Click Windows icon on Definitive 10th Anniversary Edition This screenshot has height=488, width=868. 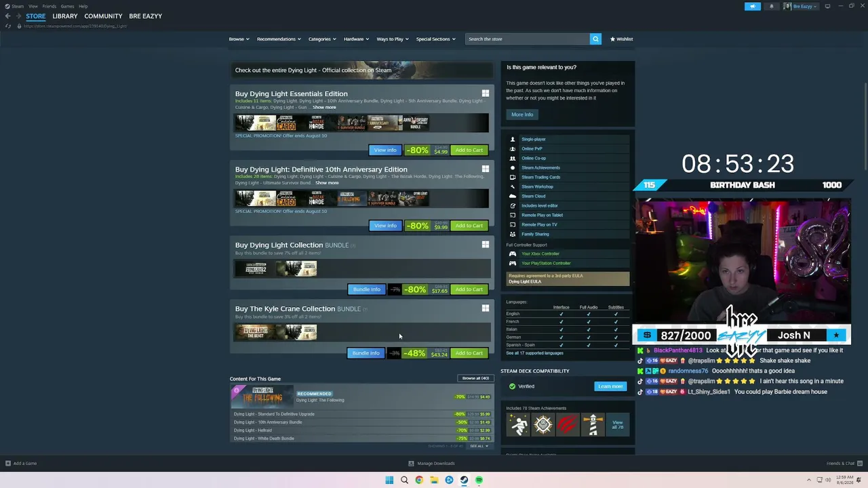point(485,169)
